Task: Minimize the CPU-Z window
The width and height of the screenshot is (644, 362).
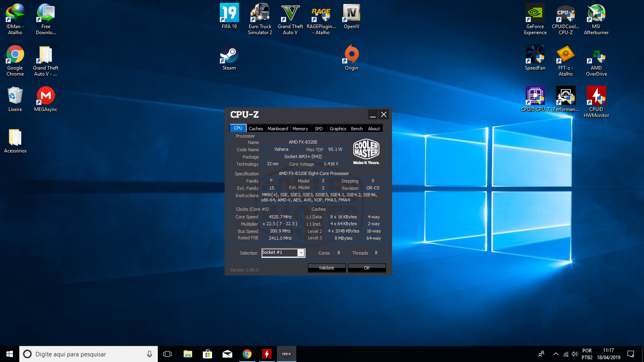Action: 373,115
